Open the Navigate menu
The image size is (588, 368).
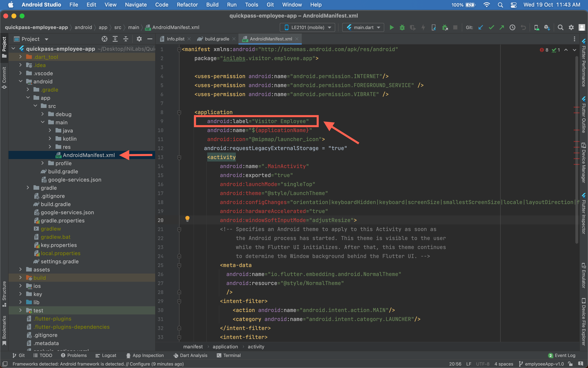[x=136, y=5]
